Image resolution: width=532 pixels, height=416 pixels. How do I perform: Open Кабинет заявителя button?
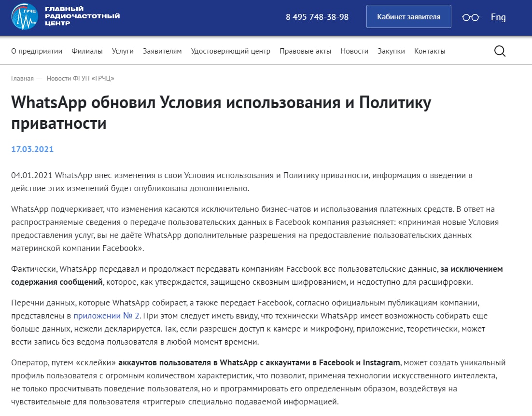tap(408, 16)
